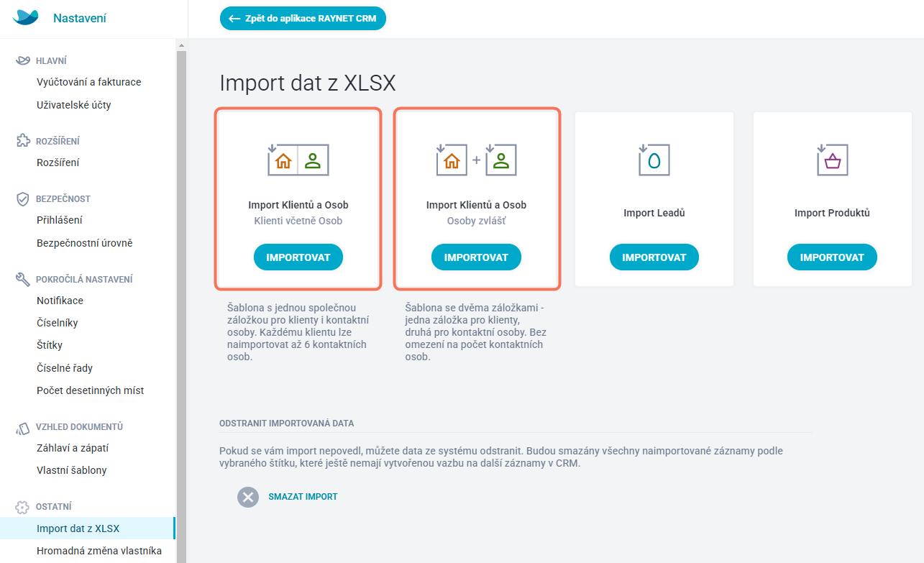Click the Vzhled dokumentů section icon
Image resolution: width=924 pixels, height=563 pixels.
[x=23, y=427]
